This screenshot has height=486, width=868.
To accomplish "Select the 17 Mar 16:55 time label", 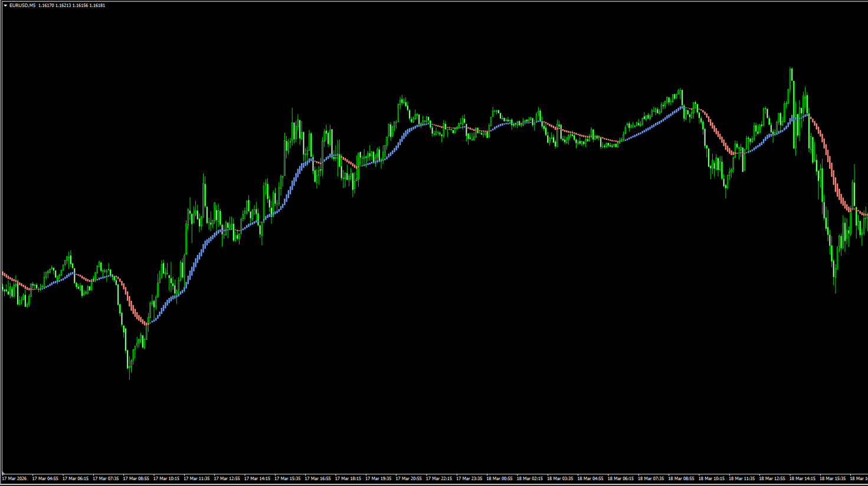I will (318, 478).
